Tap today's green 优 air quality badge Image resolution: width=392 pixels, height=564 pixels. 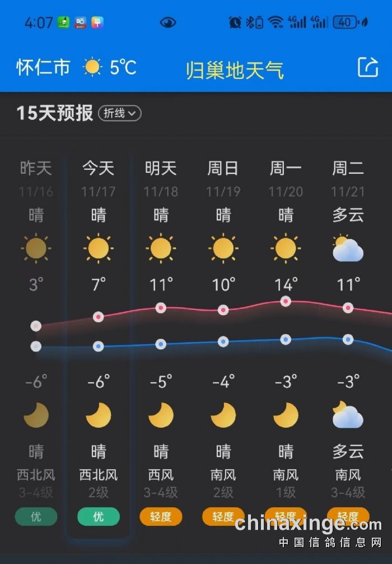click(99, 516)
